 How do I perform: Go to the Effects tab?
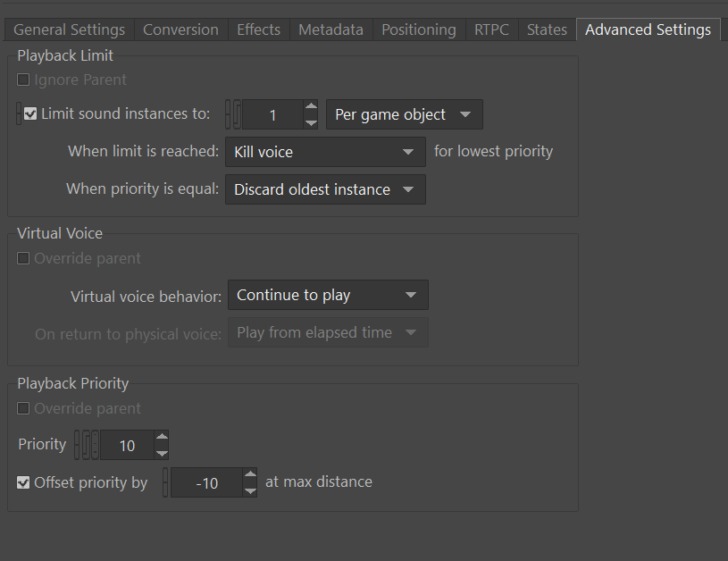click(x=259, y=29)
